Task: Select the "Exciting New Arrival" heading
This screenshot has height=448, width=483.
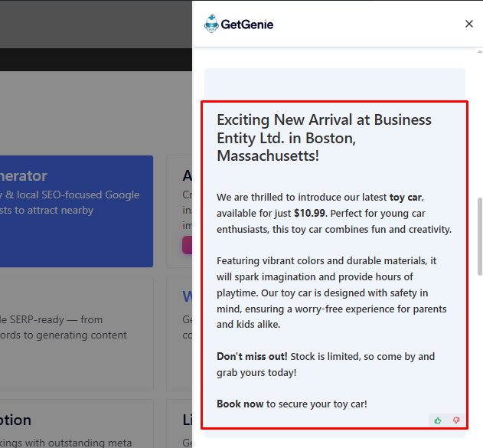Action: pos(324,138)
